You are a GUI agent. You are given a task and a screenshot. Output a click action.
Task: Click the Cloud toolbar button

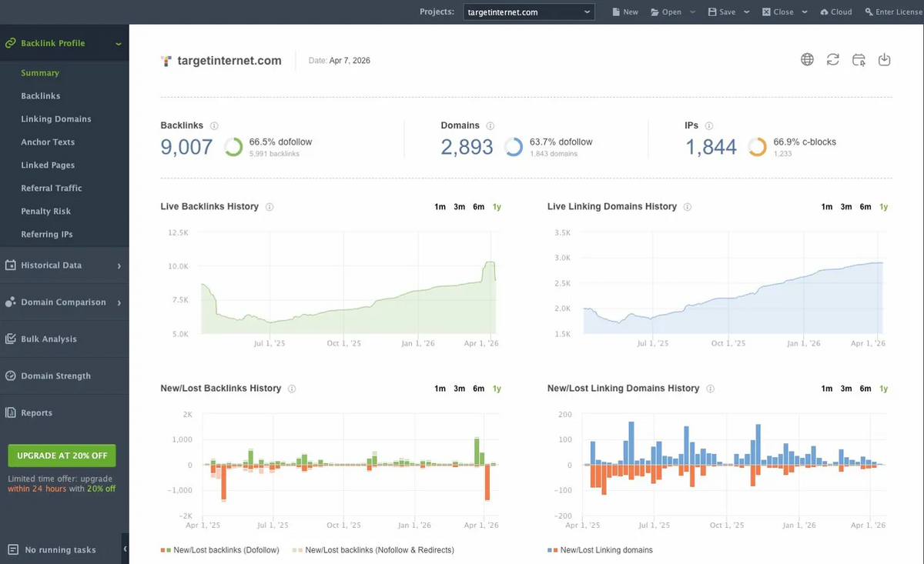coord(836,12)
